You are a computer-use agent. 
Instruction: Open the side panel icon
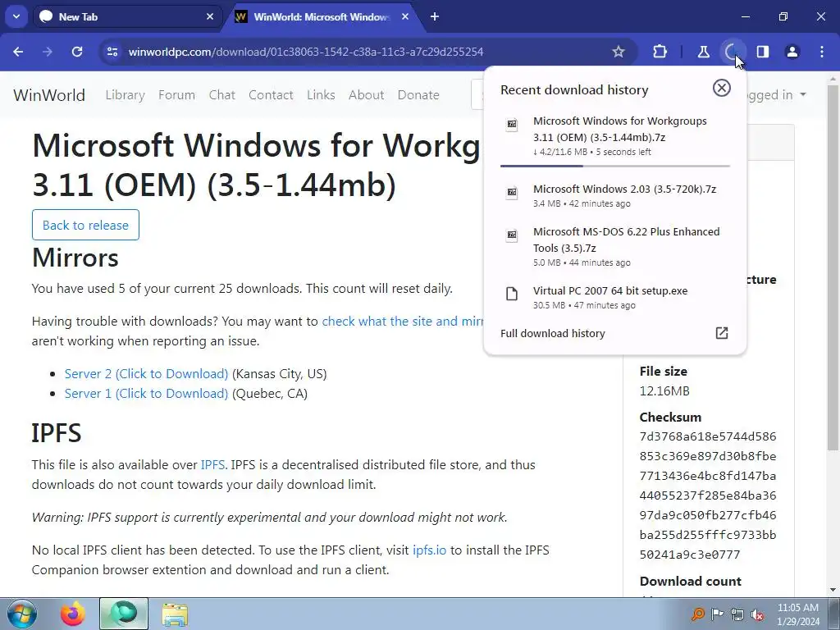pyautogui.click(x=762, y=52)
